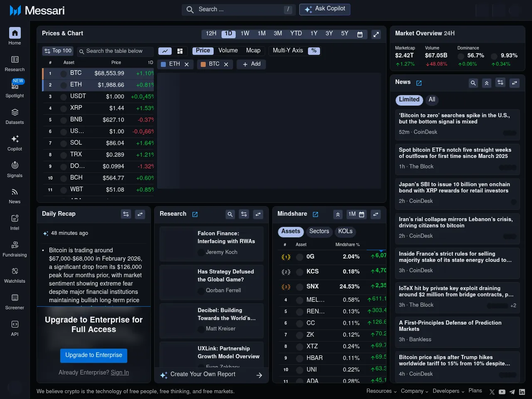Click the search icon in the News panel
The width and height of the screenshot is (532, 399).
click(473, 83)
